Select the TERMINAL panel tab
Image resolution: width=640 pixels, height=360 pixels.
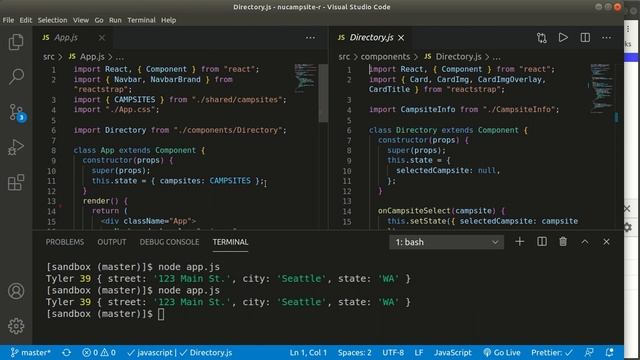(230, 242)
